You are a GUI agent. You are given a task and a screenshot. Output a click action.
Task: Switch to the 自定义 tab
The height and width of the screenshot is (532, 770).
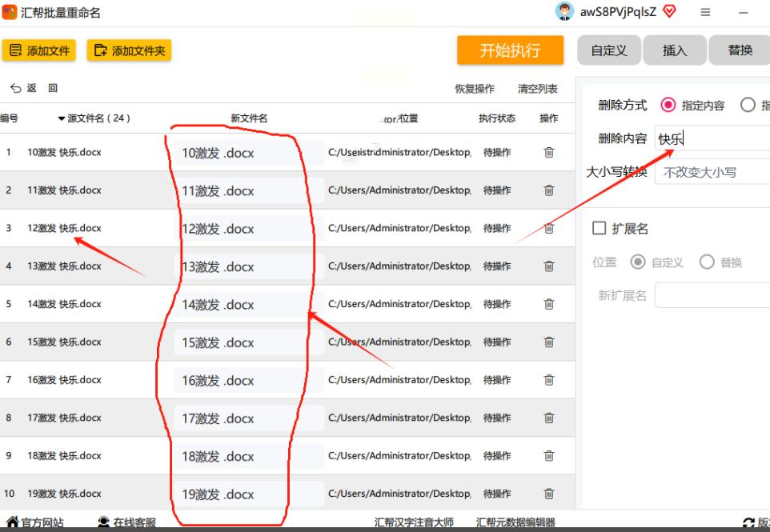point(609,50)
